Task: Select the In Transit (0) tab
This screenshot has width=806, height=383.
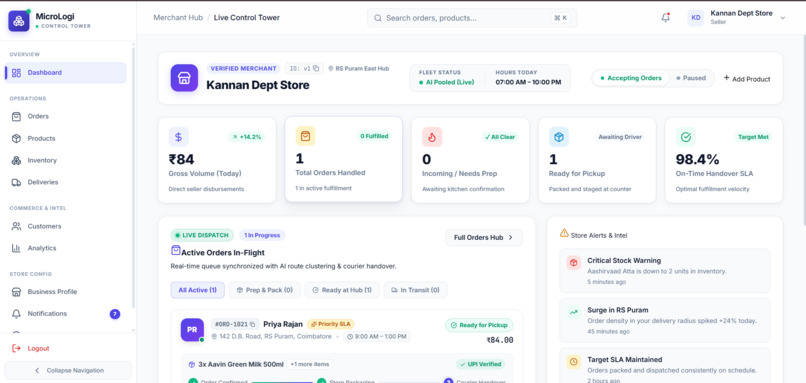Action: [x=415, y=290]
